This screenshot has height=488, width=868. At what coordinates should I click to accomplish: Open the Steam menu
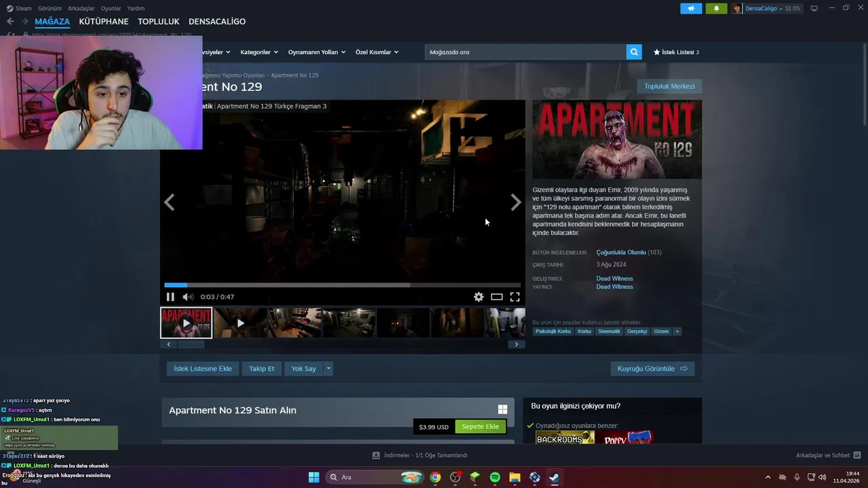(19, 8)
